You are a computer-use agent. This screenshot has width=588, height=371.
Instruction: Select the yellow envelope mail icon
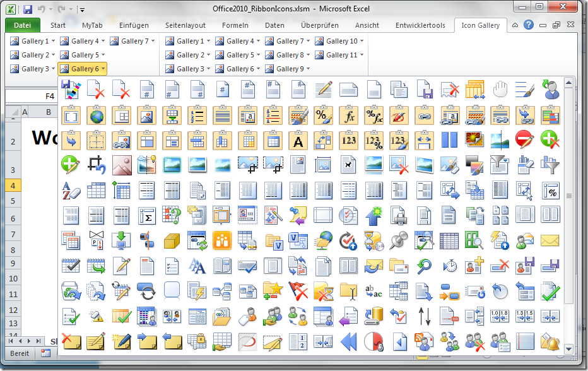550,240
